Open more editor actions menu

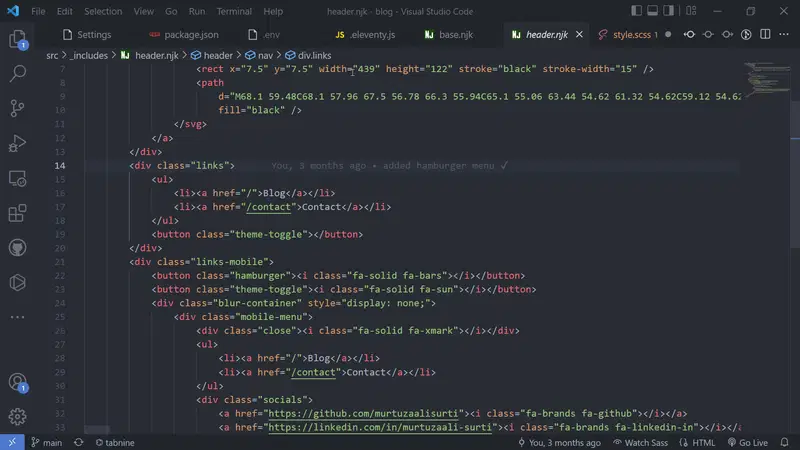click(784, 34)
